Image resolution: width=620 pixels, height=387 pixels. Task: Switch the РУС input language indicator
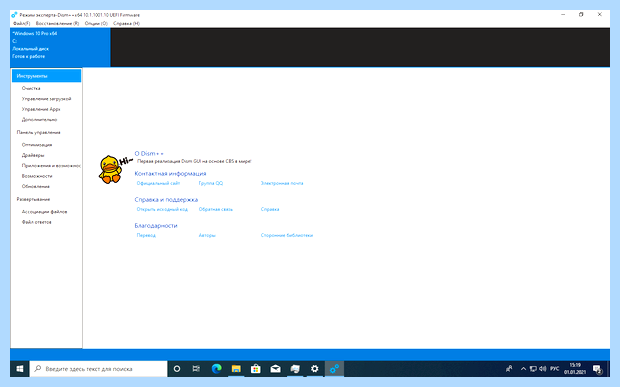point(554,369)
